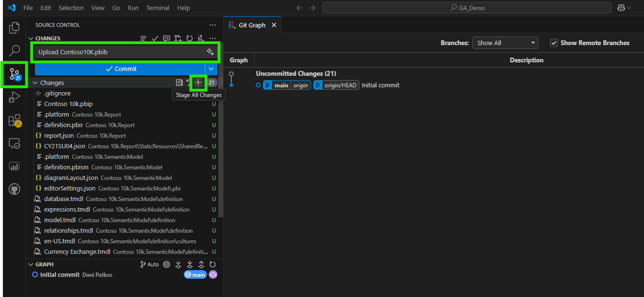Open the Terminal menu
Screen dimensions: 644x297
pos(157,8)
